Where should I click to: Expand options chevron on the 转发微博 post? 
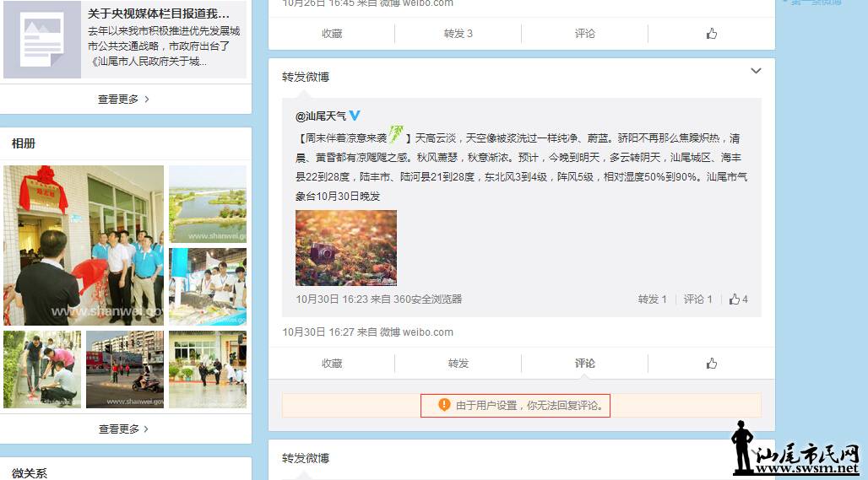click(756, 71)
